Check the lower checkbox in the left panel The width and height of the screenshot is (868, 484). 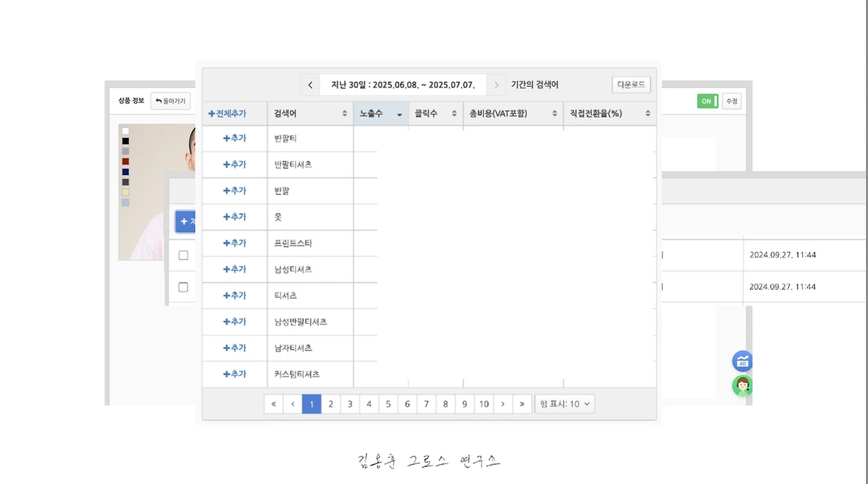(183, 287)
